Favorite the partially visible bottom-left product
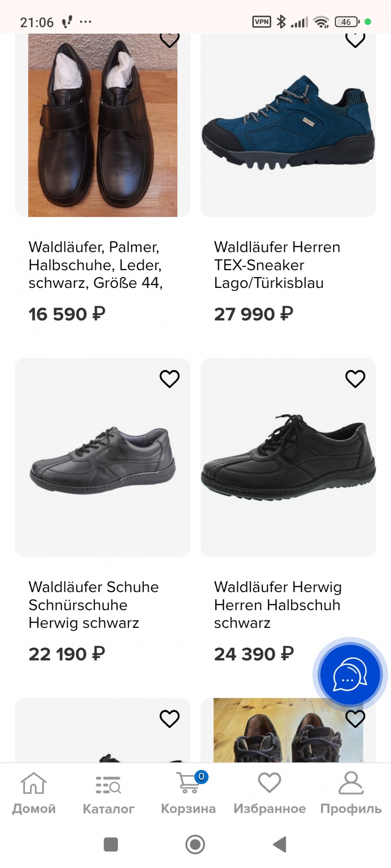Viewport: 391px width, 868px height. coord(169,718)
